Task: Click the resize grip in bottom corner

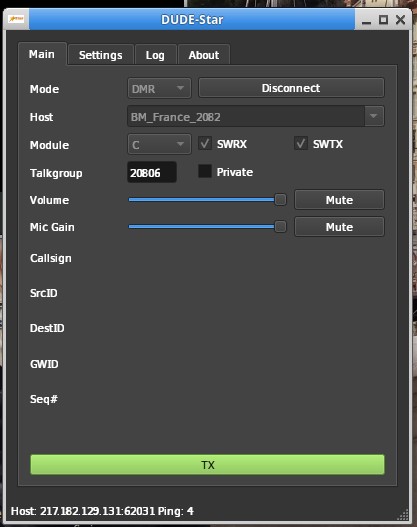Action: click(403, 514)
